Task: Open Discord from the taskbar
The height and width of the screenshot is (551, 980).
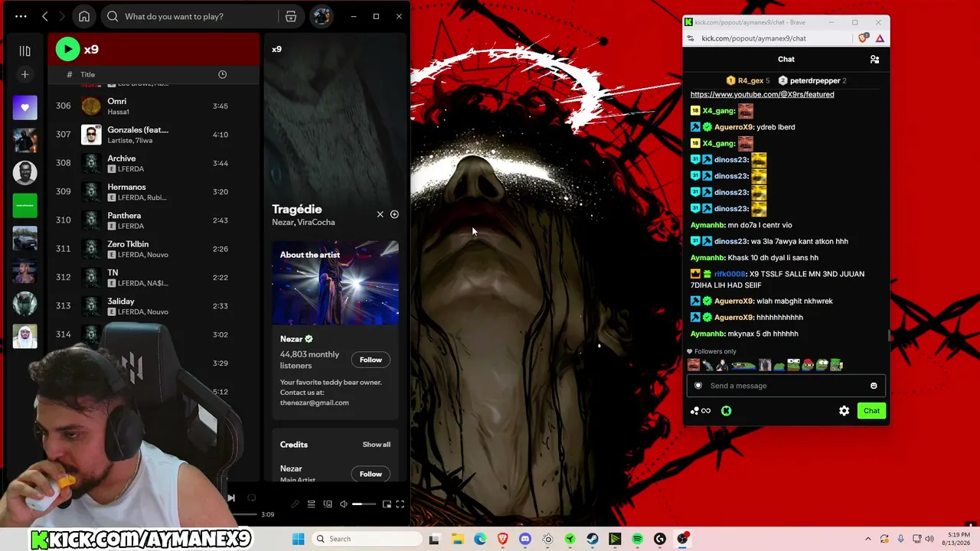Action: click(525, 539)
